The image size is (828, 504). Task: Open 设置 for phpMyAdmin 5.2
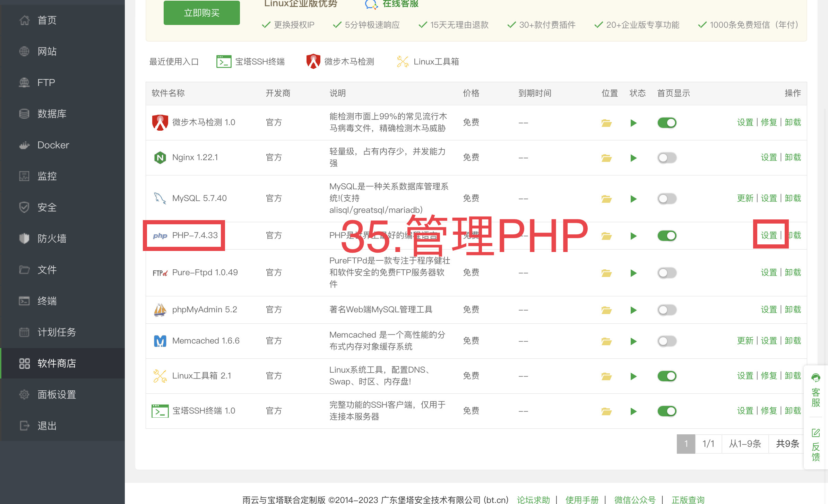pyautogui.click(x=769, y=310)
